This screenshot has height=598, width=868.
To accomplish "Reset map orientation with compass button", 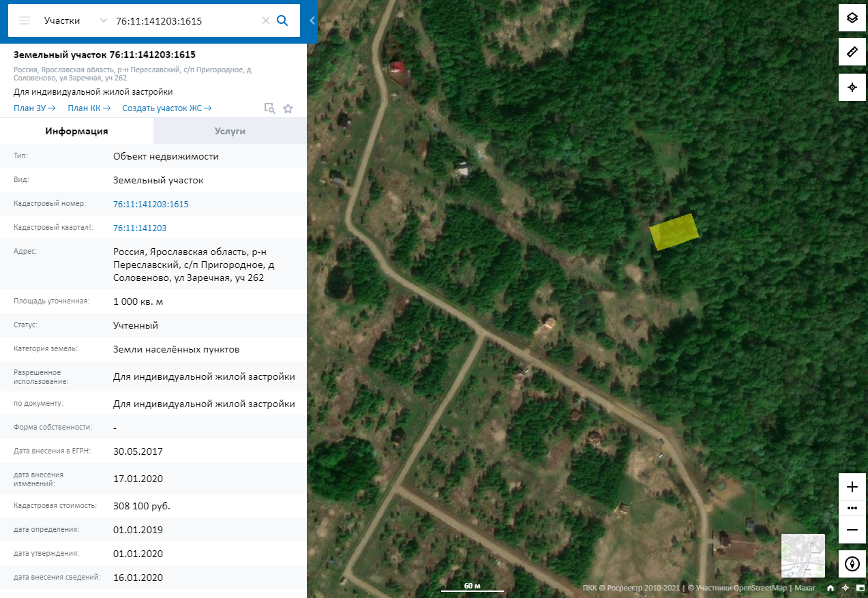I will [x=852, y=564].
